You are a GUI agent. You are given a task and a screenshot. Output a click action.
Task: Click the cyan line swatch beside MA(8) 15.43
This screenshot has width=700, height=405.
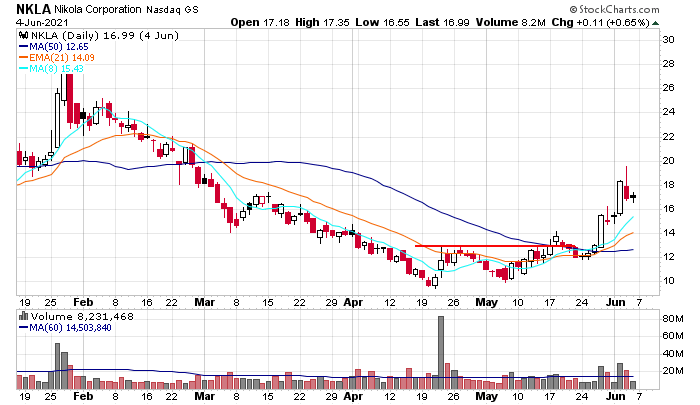tap(23, 69)
